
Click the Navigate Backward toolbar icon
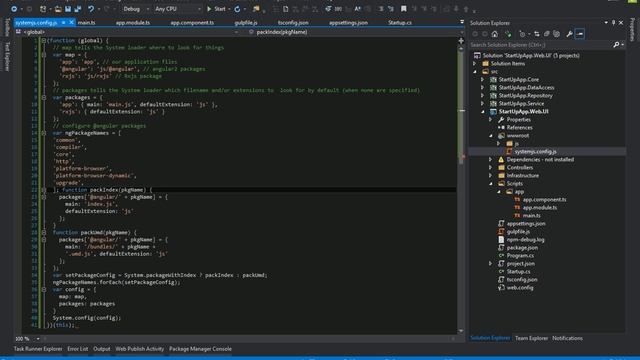point(14,9)
